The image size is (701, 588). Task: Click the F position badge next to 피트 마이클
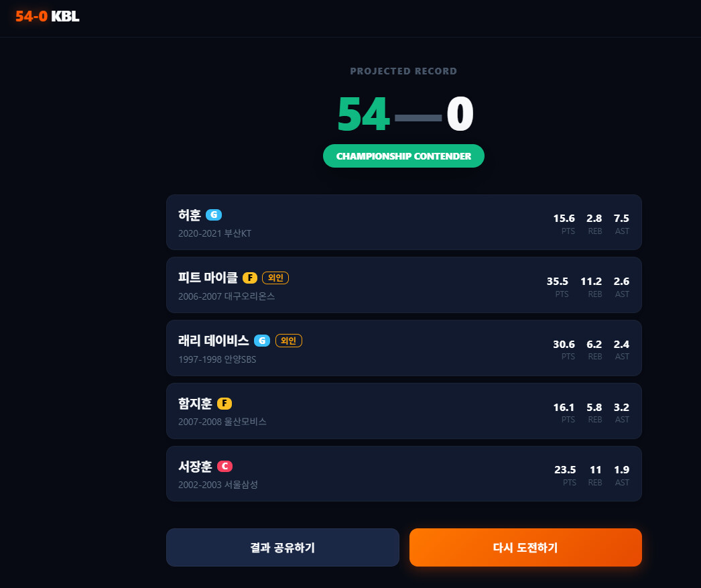coord(250,278)
